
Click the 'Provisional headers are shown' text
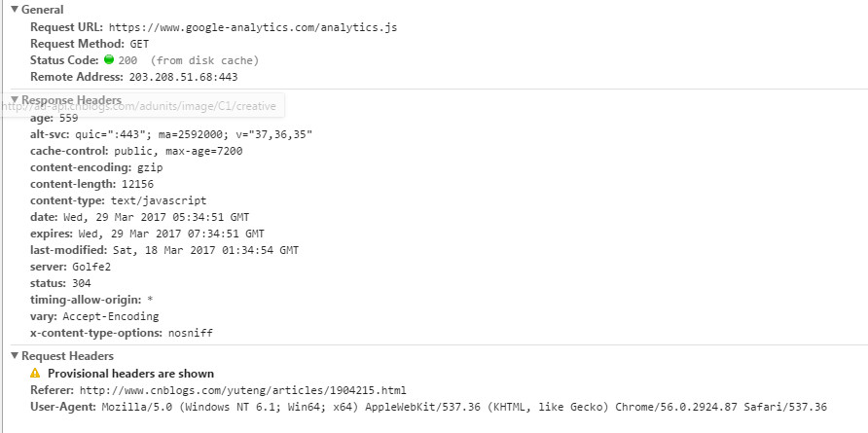pyautogui.click(x=130, y=374)
